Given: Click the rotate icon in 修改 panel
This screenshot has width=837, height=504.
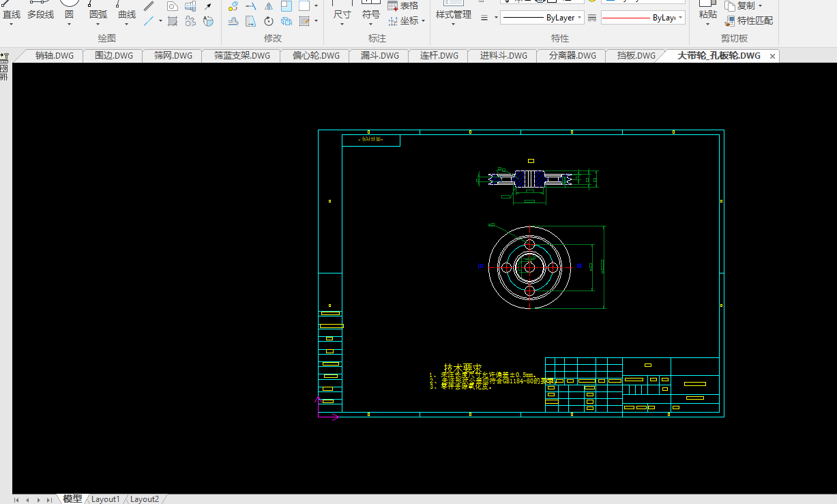Looking at the screenshot, I should (269, 21).
